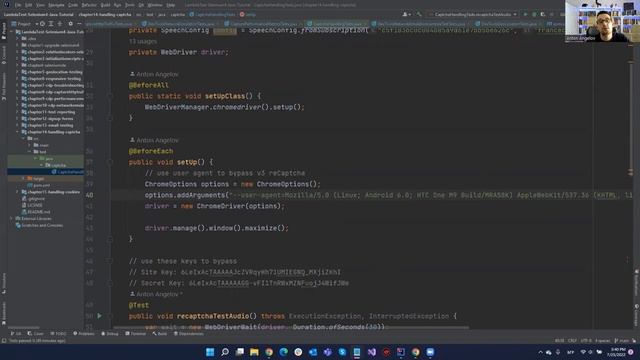Click the editor horizontal scrollbar
This screenshot has height=360, width=640.
291,327
